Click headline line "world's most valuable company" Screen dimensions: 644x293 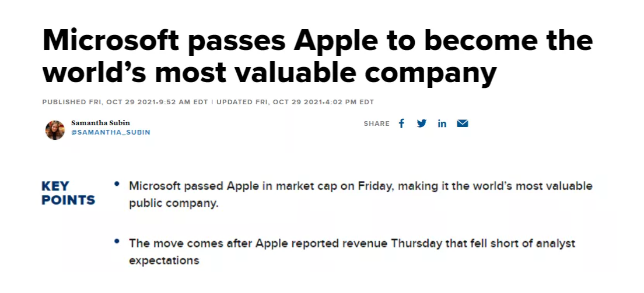(x=269, y=72)
